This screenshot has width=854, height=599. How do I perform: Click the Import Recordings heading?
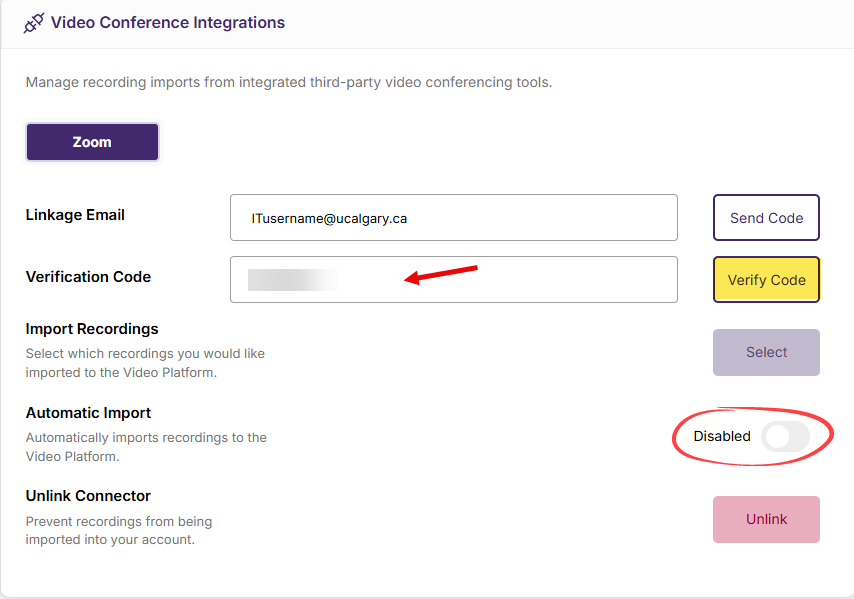click(92, 329)
